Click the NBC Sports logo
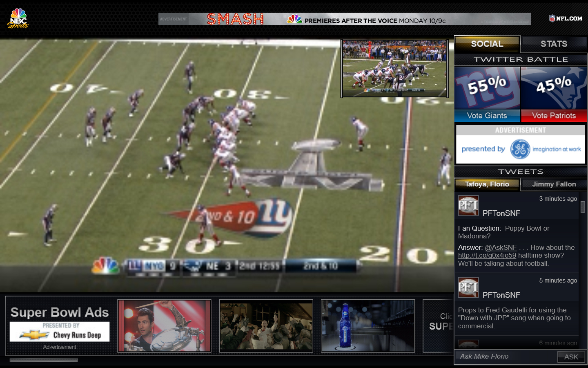This screenshot has height=368, width=588. [18, 19]
